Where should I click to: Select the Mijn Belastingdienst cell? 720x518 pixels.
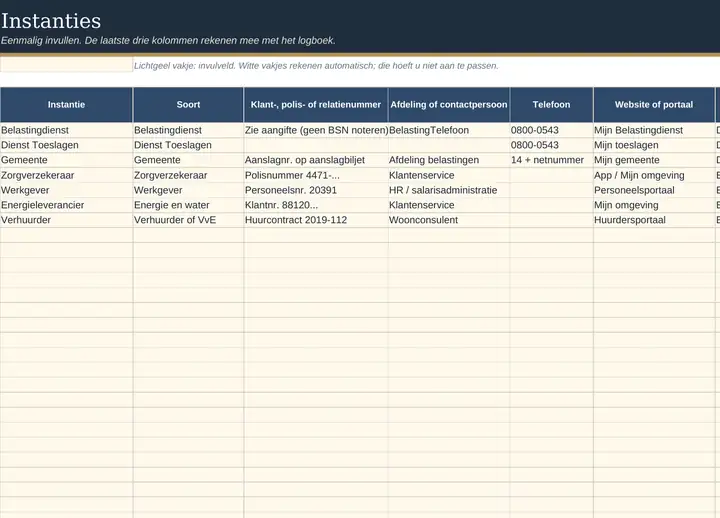pyautogui.click(x=654, y=130)
